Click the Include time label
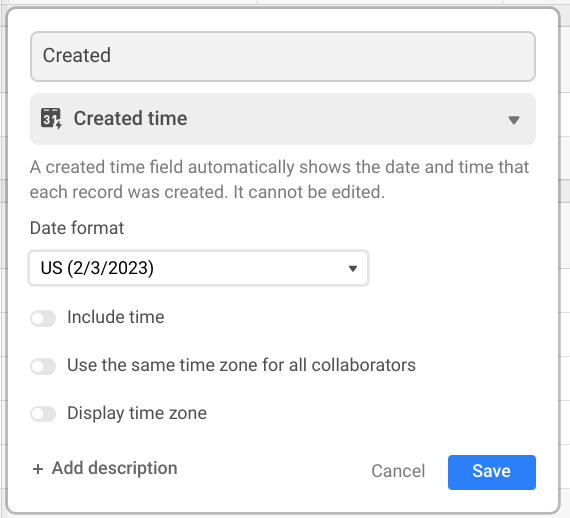Screen dimensions: 570x518 click(116, 317)
